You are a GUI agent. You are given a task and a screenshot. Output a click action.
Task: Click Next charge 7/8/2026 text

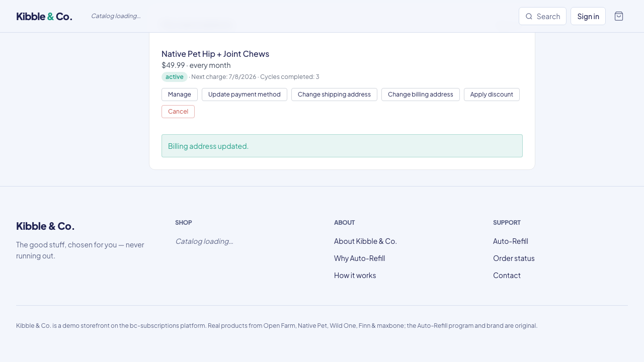224,77
